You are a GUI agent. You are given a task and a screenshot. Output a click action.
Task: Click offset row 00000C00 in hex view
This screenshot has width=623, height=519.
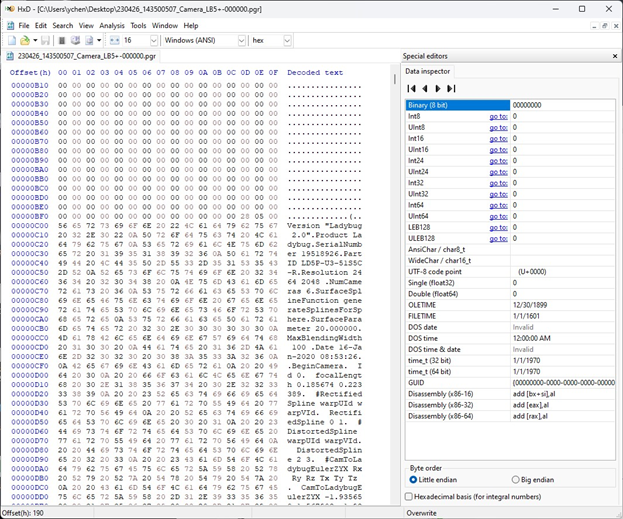click(30, 226)
